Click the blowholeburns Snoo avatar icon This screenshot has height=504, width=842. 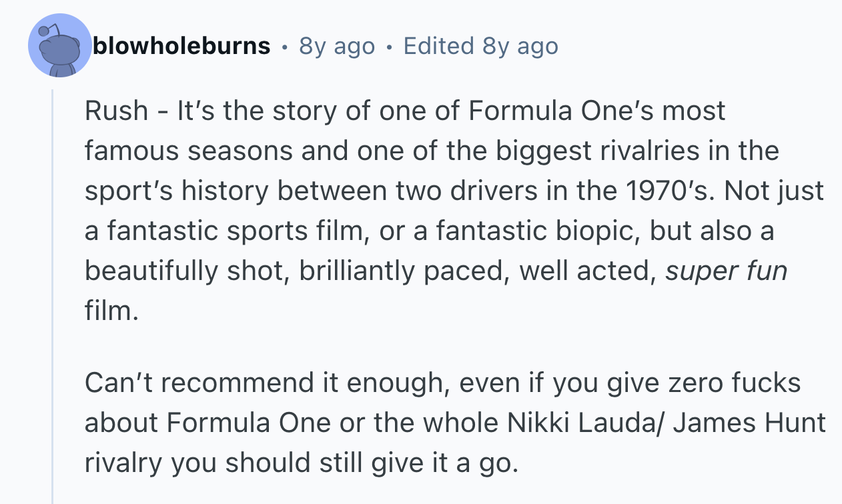click(x=60, y=47)
